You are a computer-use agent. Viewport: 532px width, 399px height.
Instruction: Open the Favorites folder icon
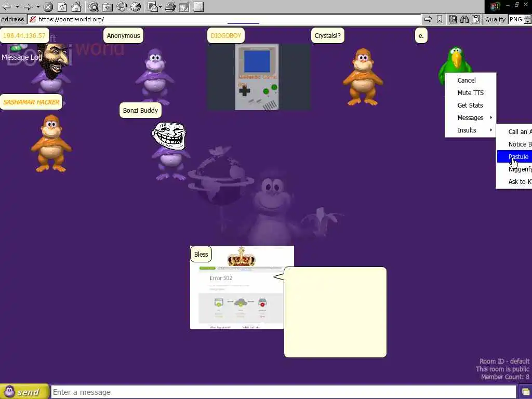pos(108,6)
